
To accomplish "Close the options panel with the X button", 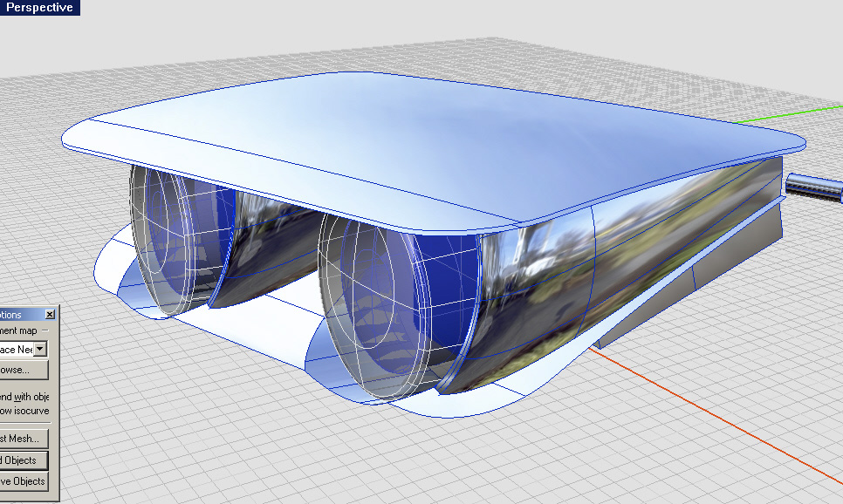I will click(x=50, y=314).
